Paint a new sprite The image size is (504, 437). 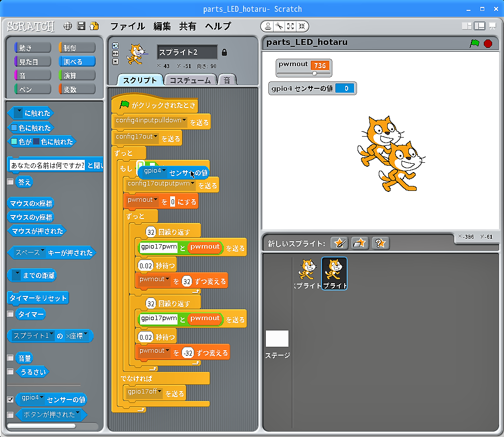point(339,243)
